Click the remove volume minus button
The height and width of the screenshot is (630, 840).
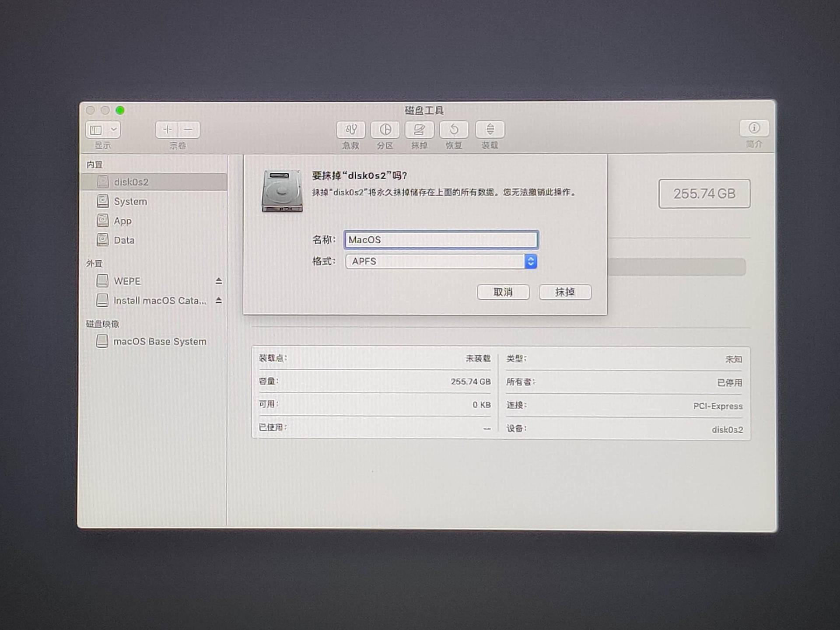point(189,130)
